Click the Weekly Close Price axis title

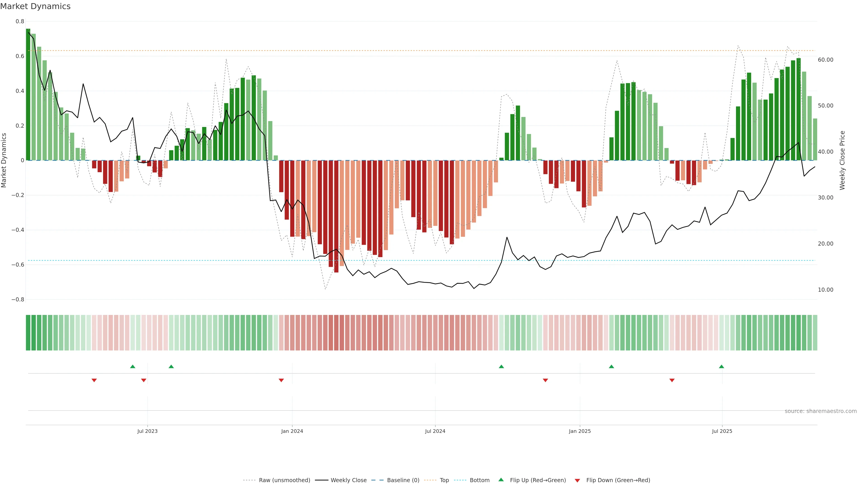842,160
